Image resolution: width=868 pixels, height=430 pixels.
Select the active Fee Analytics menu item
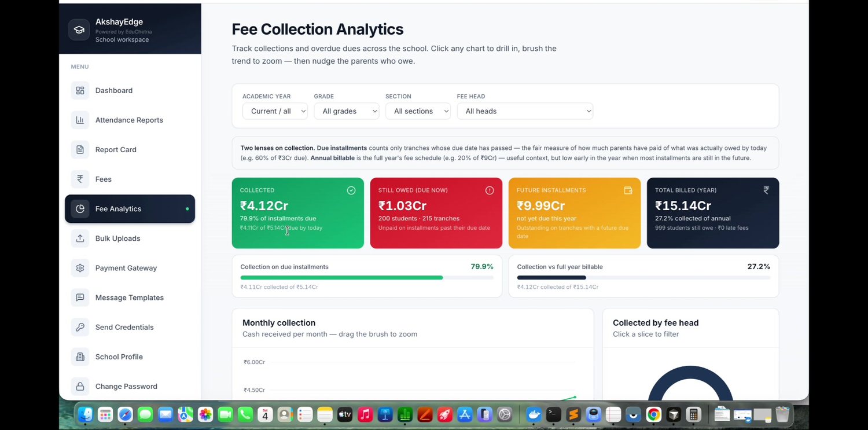coord(130,208)
